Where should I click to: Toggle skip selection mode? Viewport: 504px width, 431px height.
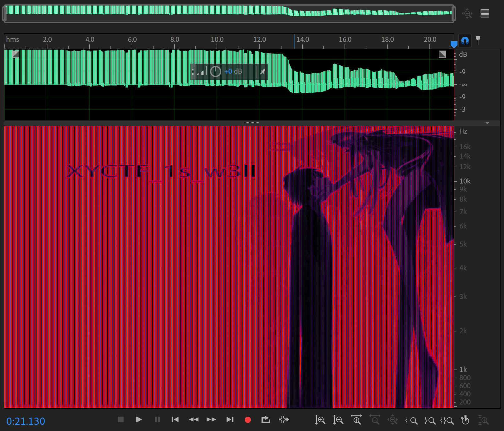(284, 419)
